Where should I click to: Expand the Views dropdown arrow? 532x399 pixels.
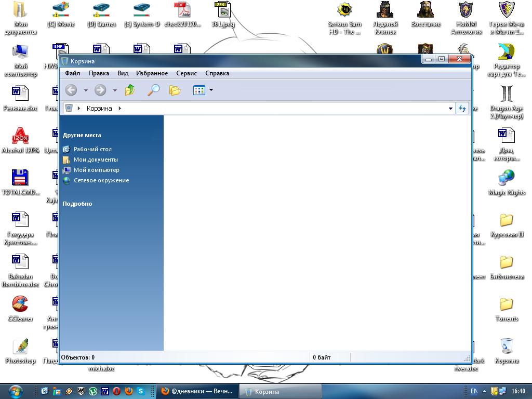211,90
